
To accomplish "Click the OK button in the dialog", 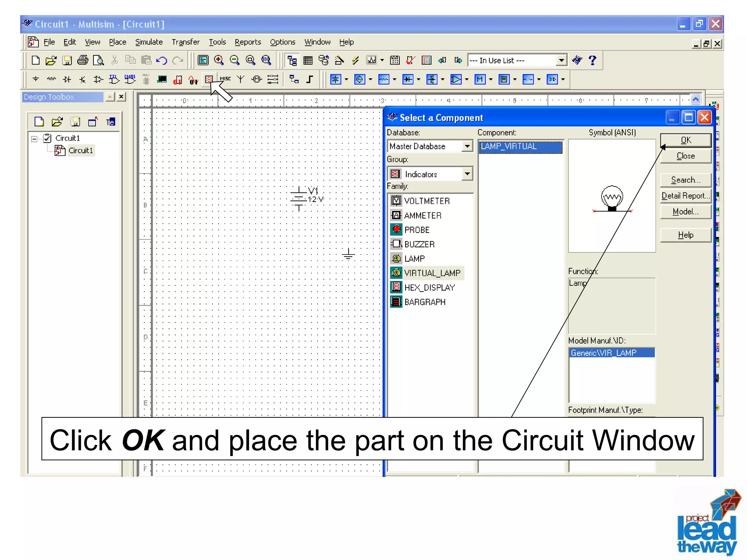I will (685, 140).
